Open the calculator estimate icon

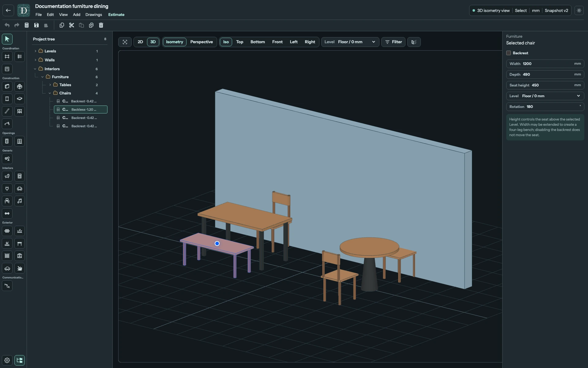click(27, 25)
